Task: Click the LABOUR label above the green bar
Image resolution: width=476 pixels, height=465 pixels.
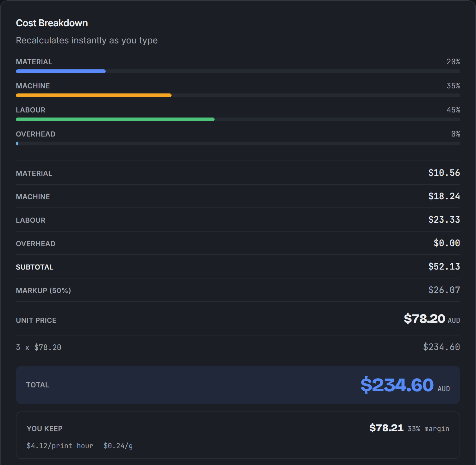Action: point(31,110)
